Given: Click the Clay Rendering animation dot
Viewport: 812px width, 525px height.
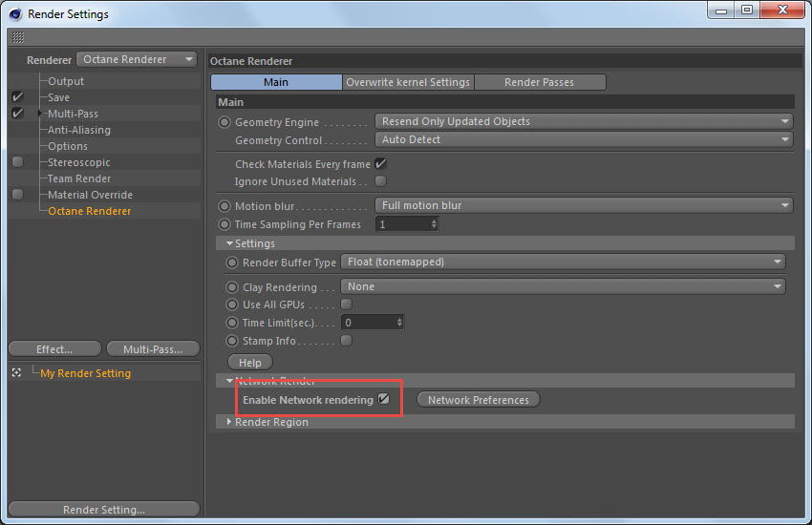Looking at the screenshot, I should click(232, 287).
